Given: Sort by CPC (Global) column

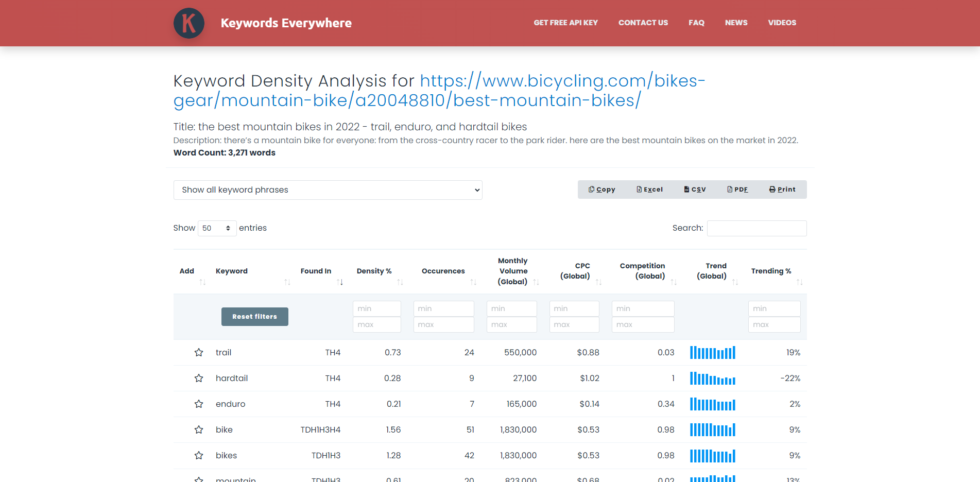Looking at the screenshot, I should coord(598,282).
